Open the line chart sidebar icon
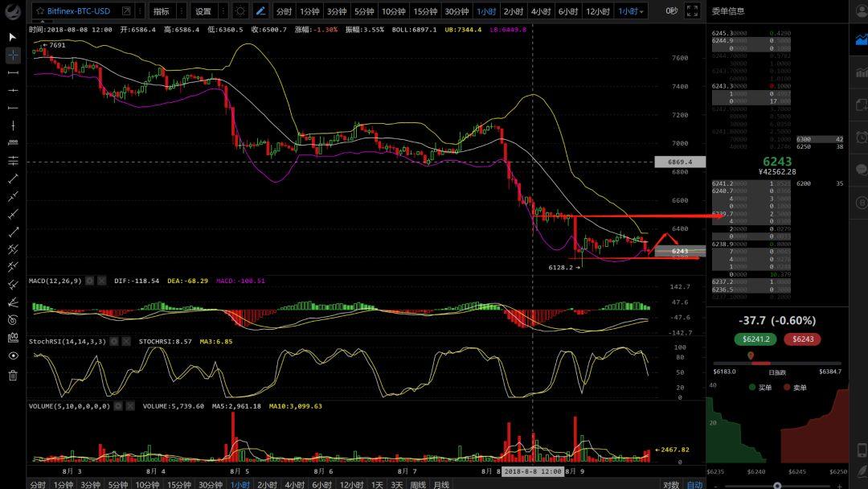868x489 pixels. click(x=862, y=40)
